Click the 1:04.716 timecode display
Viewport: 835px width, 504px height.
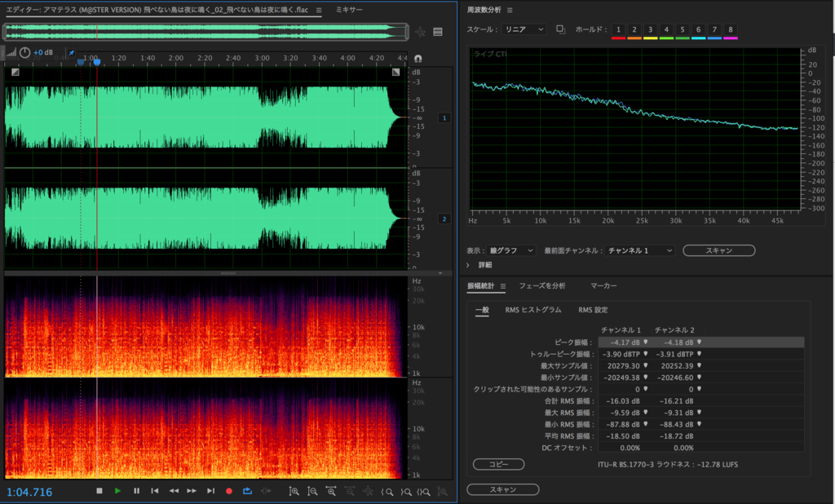[29, 492]
